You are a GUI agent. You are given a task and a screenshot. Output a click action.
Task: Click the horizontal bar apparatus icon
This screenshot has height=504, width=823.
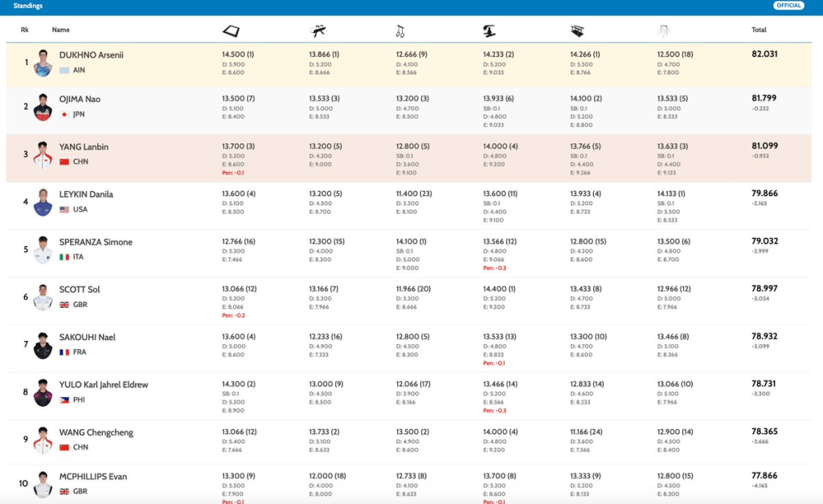(x=664, y=31)
